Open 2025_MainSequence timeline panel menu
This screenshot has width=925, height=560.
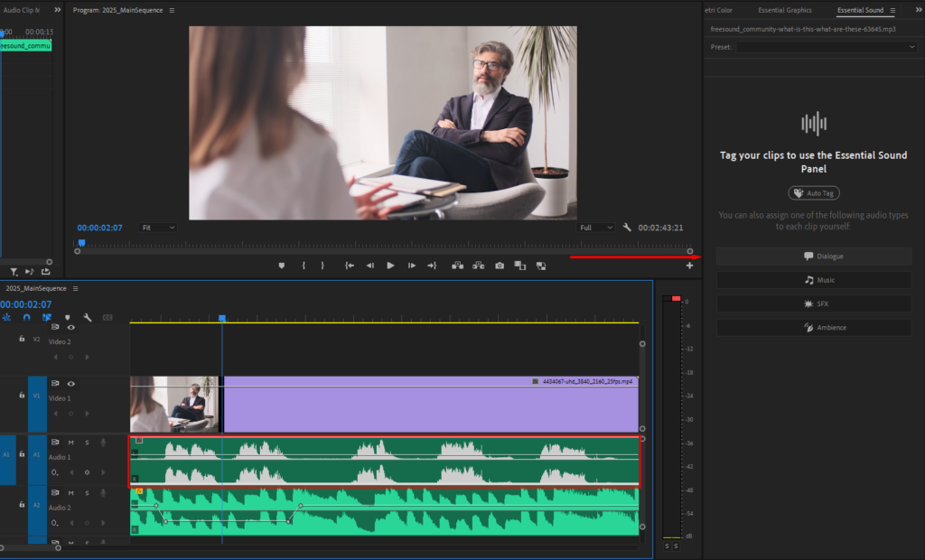tap(76, 288)
